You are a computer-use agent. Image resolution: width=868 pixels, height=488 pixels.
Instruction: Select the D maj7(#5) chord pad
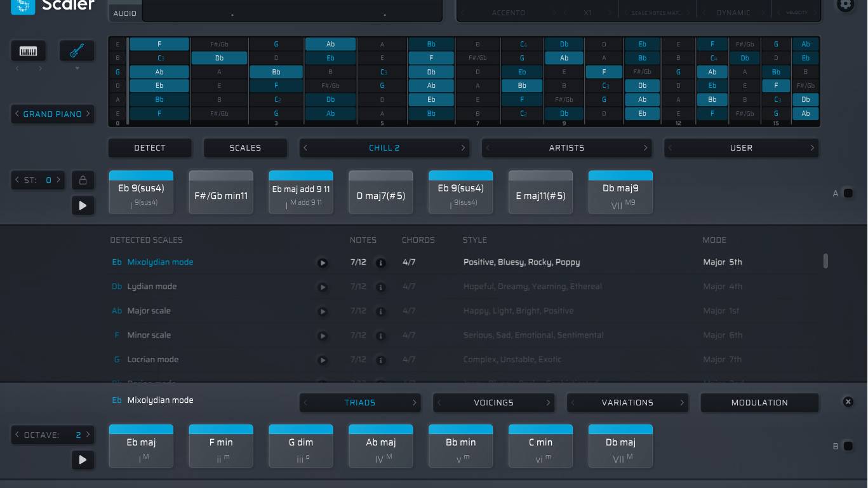pos(381,192)
